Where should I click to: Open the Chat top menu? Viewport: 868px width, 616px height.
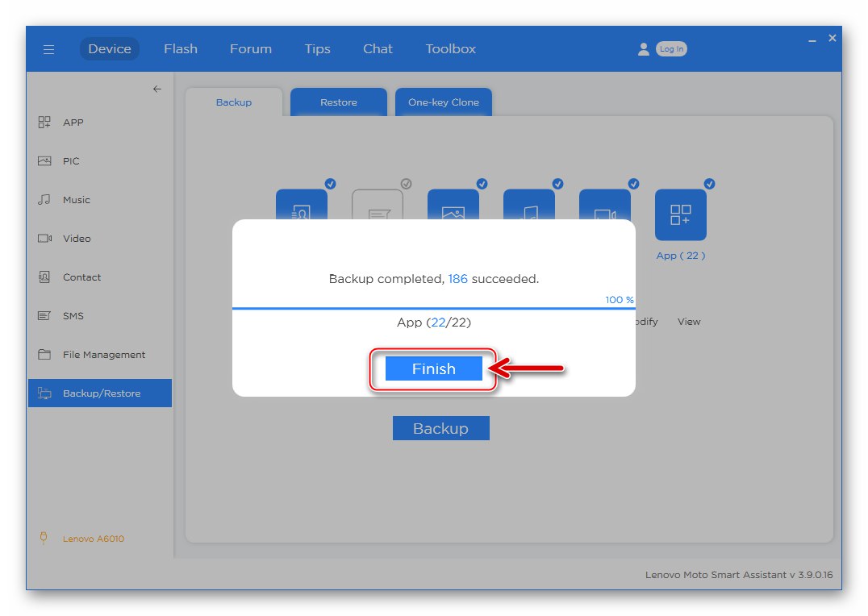(x=378, y=48)
